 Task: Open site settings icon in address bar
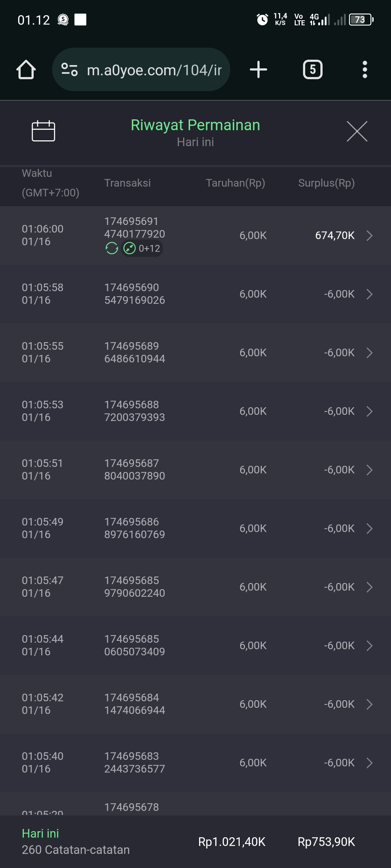(x=70, y=69)
